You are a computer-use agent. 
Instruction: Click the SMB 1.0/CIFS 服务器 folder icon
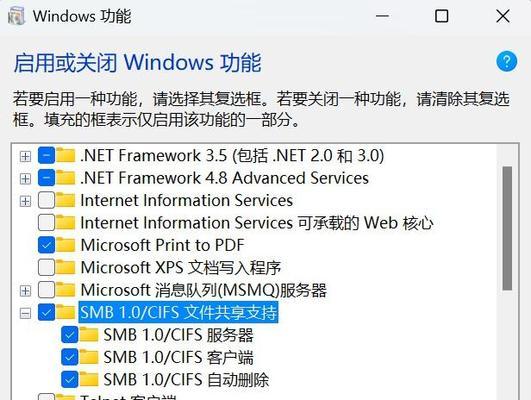point(89,335)
